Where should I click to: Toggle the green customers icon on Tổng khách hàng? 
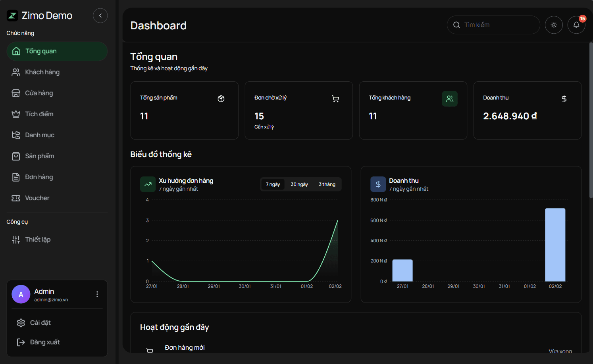point(449,99)
